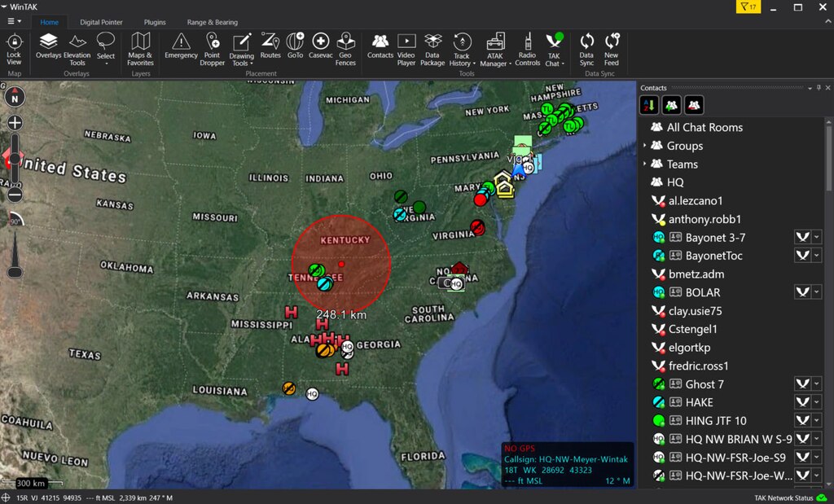Click the notification filter badge showing 17
Screen dimensions: 834x504
(x=748, y=7)
